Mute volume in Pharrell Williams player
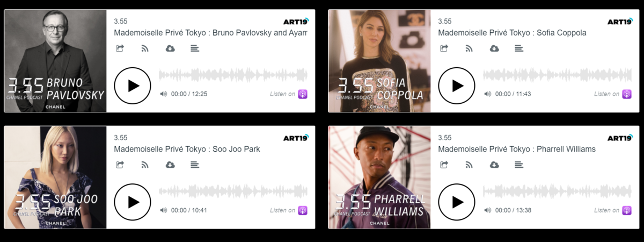This screenshot has width=644, height=242. (x=488, y=210)
